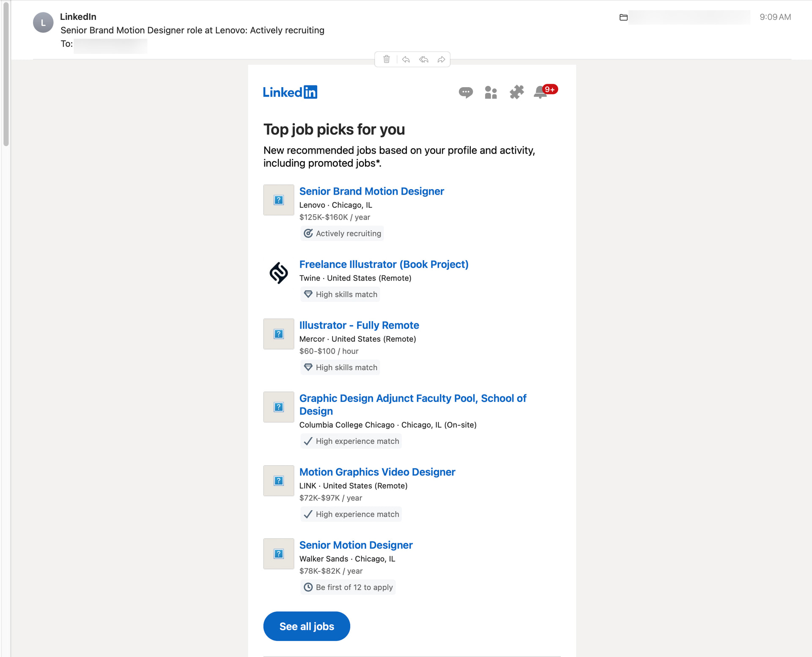Click the LinkedIn logo in email
812x657 pixels.
pyautogui.click(x=290, y=92)
